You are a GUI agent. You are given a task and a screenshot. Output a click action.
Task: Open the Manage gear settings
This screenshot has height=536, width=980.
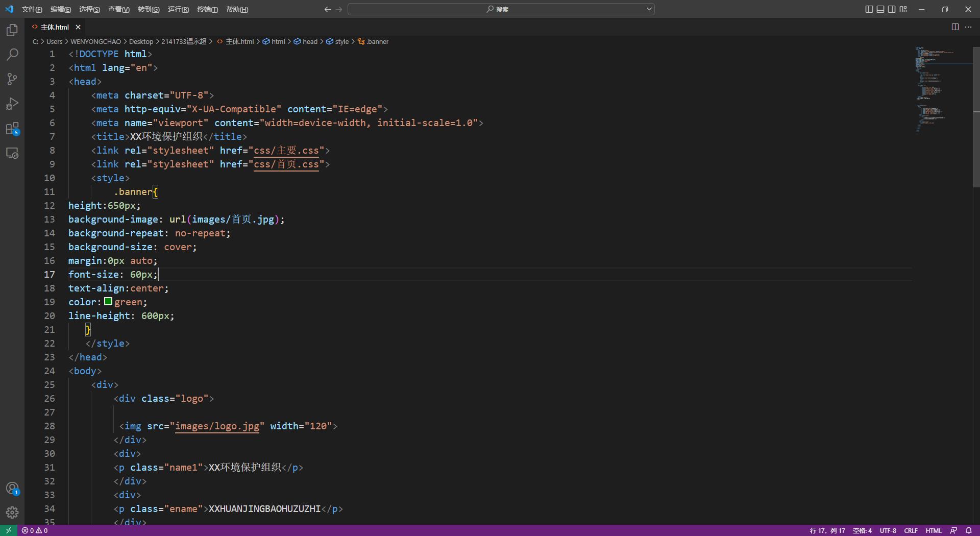click(12, 513)
